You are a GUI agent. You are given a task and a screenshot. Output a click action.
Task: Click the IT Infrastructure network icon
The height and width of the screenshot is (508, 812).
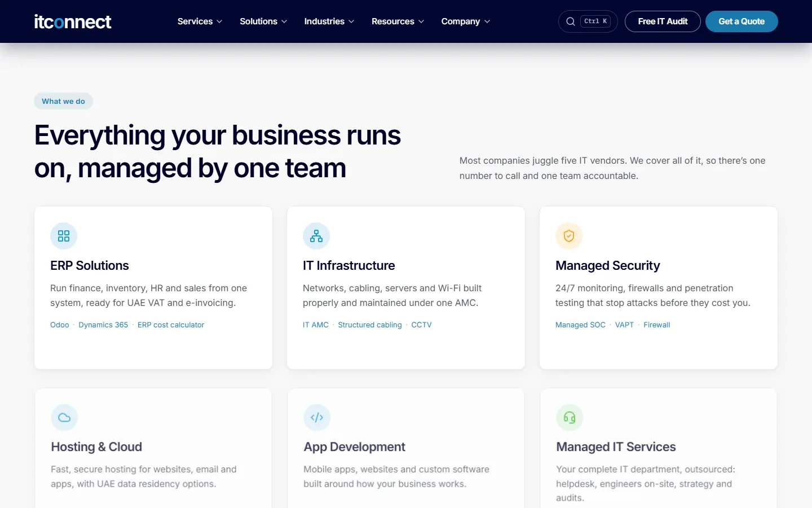coord(316,236)
